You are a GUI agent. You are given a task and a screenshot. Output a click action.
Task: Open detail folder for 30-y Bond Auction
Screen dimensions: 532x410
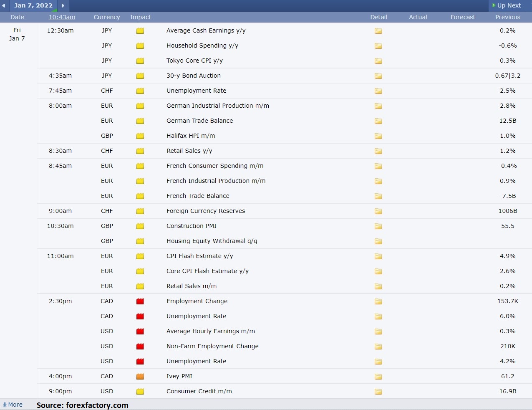[x=378, y=76]
